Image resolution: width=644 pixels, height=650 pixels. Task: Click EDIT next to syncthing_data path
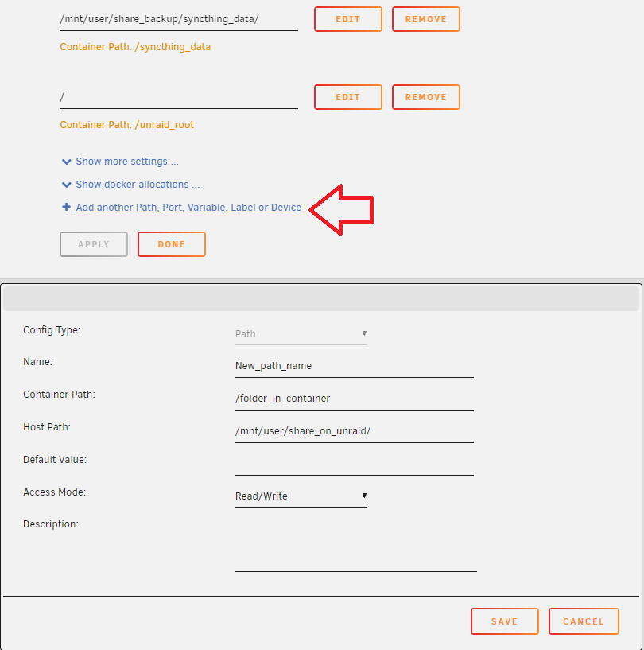[347, 19]
